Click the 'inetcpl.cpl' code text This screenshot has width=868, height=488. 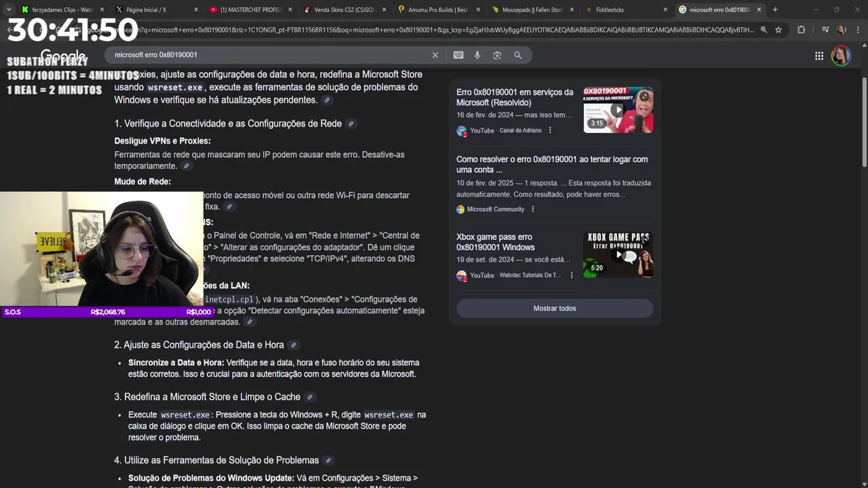tap(229, 300)
